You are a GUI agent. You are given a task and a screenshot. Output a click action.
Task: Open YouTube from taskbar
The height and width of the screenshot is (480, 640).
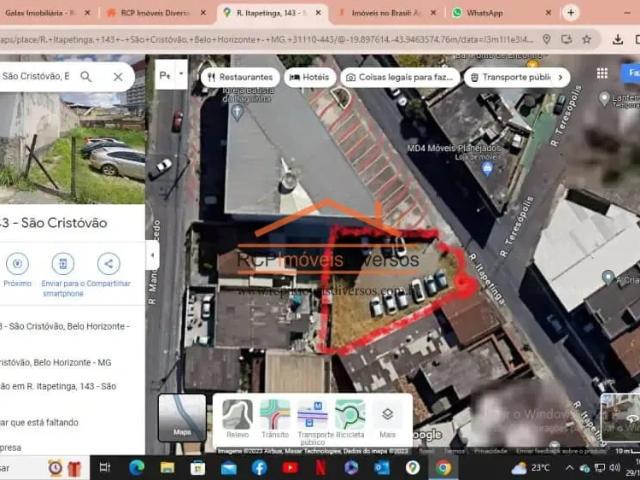click(x=290, y=468)
